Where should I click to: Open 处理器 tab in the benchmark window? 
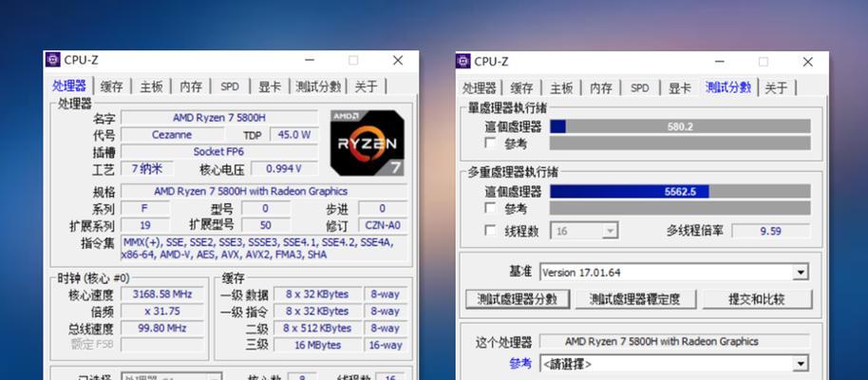pyautogui.click(x=479, y=88)
